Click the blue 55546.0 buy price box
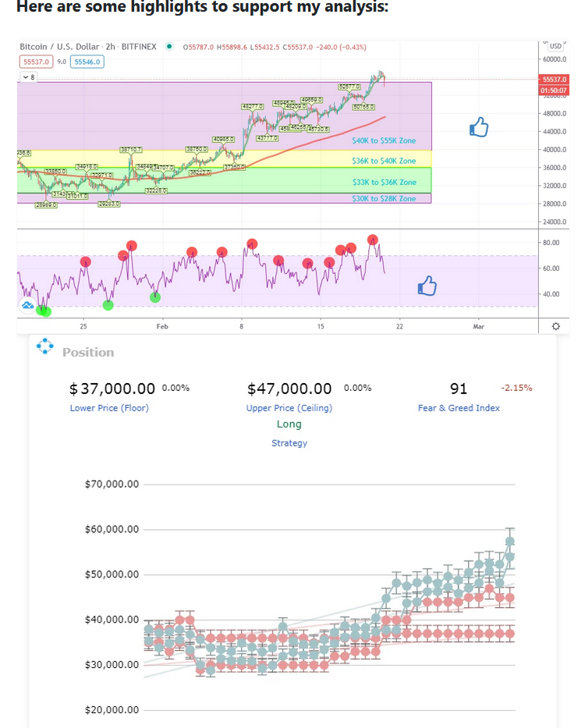 (87, 62)
